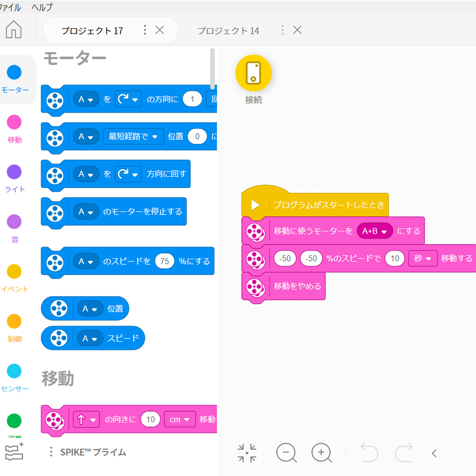Open the SPIKE プライム three-dot options
Image resolution: width=476 pixels, height=476 pixels.
[x=51, y=452]
